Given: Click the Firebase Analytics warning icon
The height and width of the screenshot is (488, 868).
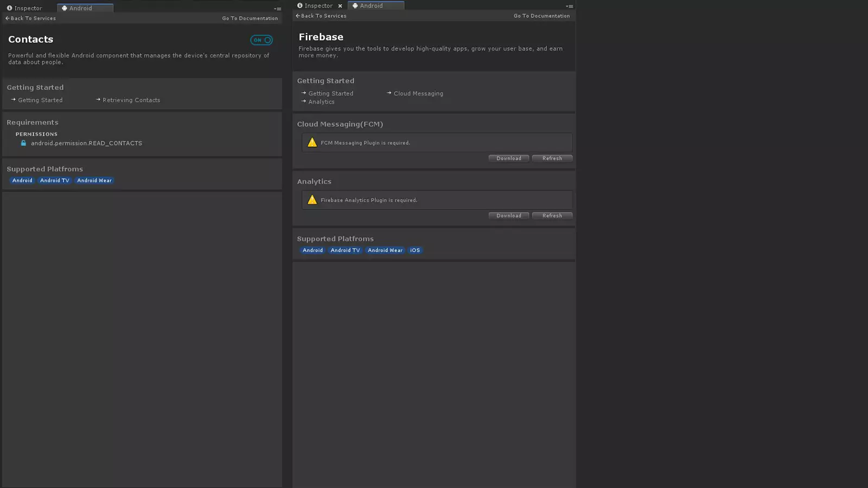Looking at the screenshot, I should coord(312,200).
